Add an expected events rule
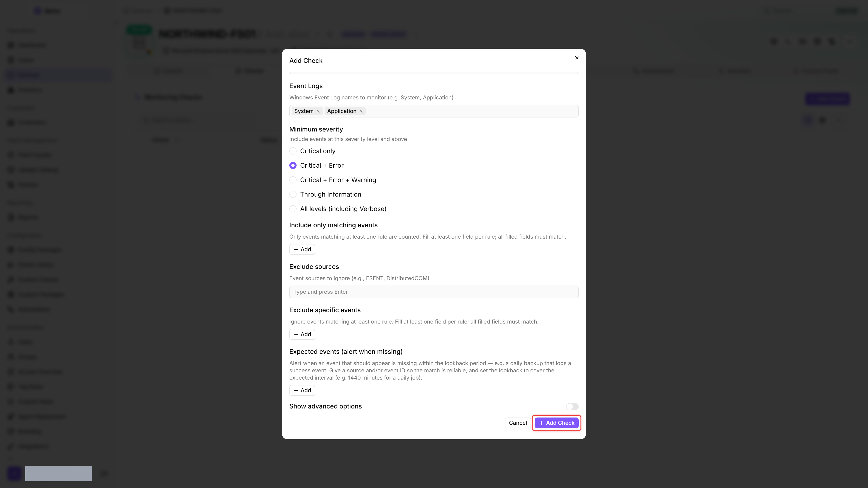868x488 pixels. click(302, 390)
